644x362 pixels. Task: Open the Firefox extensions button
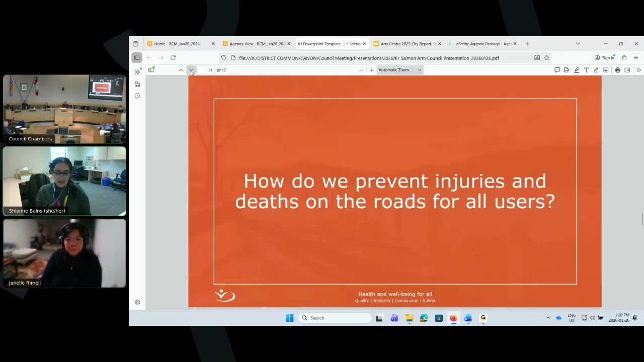click(624, 58)
